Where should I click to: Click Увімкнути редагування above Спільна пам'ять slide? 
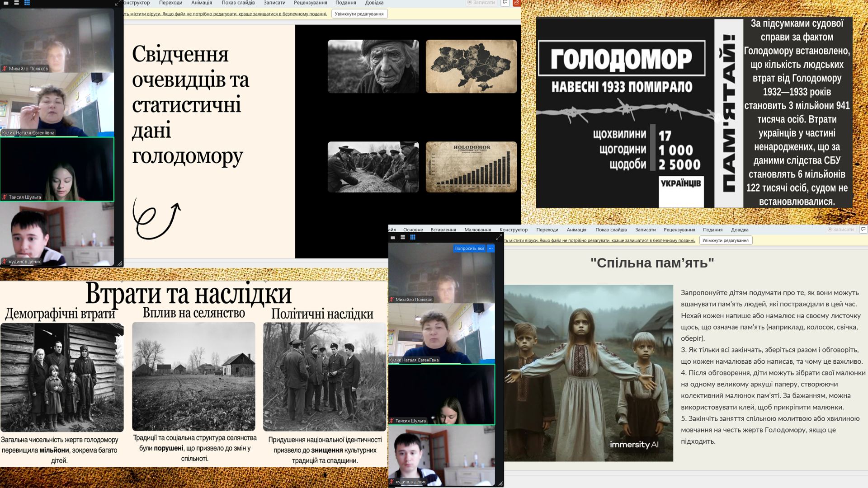[725, 240]
